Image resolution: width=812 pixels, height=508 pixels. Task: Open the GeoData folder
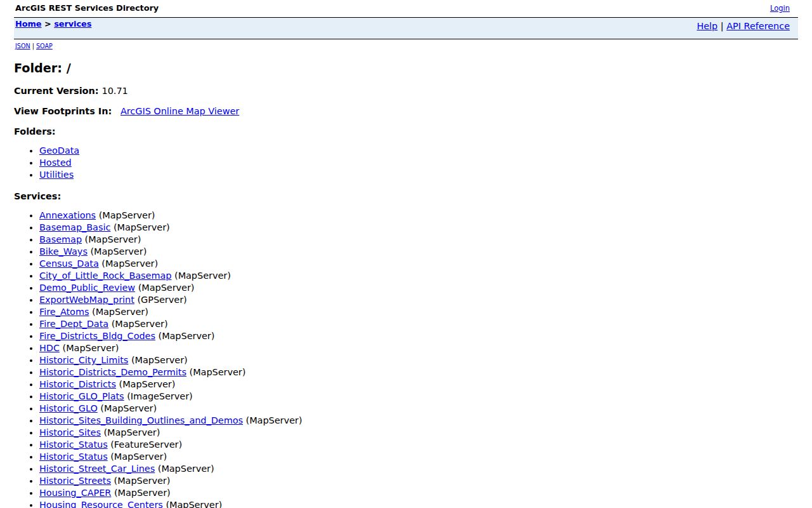pyautogui.click(x=59, y=150)
